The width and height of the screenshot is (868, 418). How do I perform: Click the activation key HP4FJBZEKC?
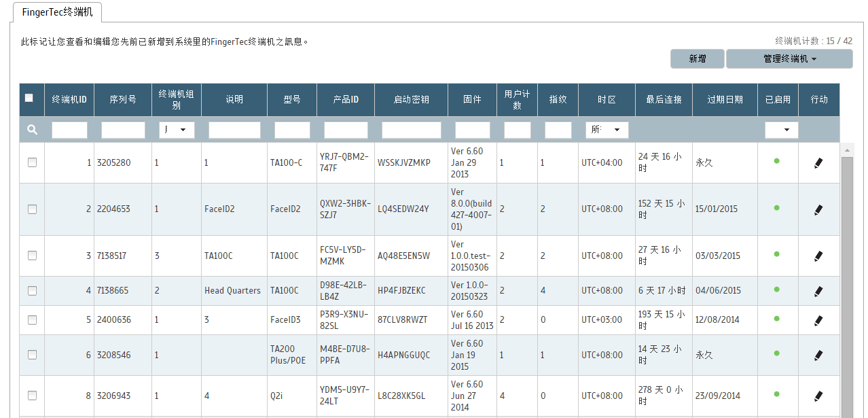401,291
